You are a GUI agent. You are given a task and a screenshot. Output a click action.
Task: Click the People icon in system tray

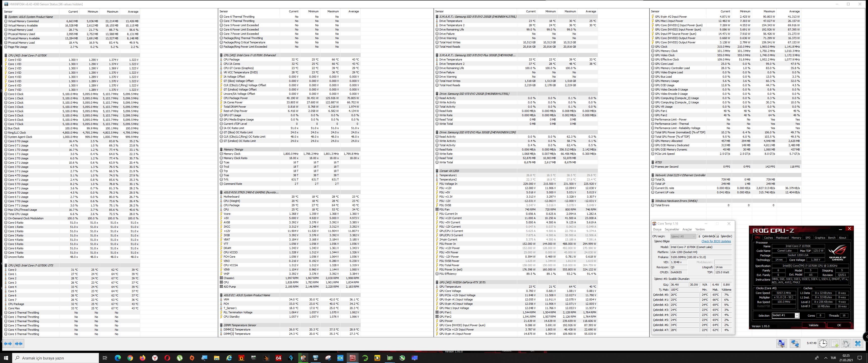click(x=817, y=358)
